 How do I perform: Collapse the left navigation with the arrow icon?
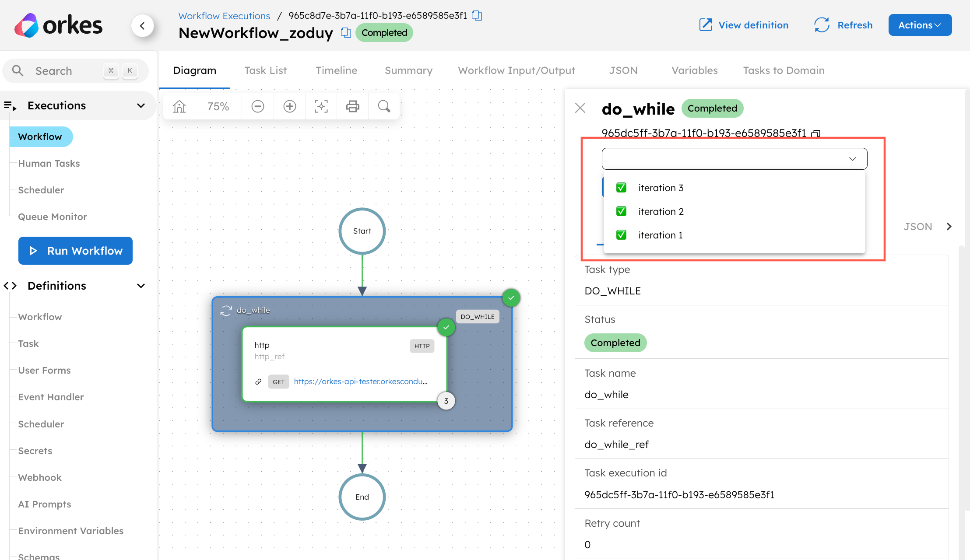pyautogui.click(x=143, y=25)
